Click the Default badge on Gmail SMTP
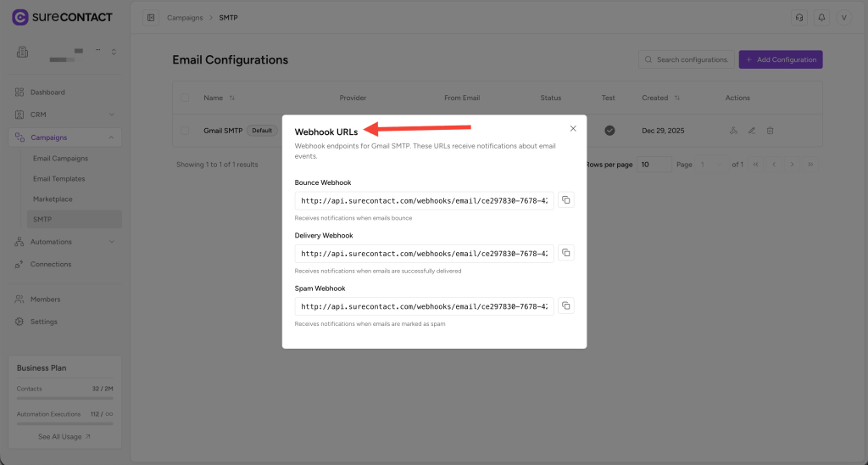Image resolution: width=868 pixels, height=465 pixels. click(x=262, y=131)
